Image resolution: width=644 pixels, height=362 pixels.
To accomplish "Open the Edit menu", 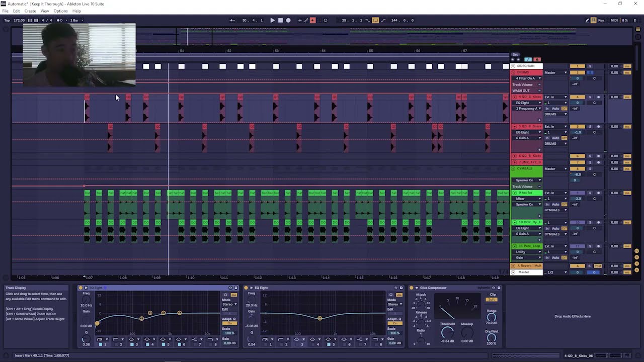I will (x=17, y=11).
